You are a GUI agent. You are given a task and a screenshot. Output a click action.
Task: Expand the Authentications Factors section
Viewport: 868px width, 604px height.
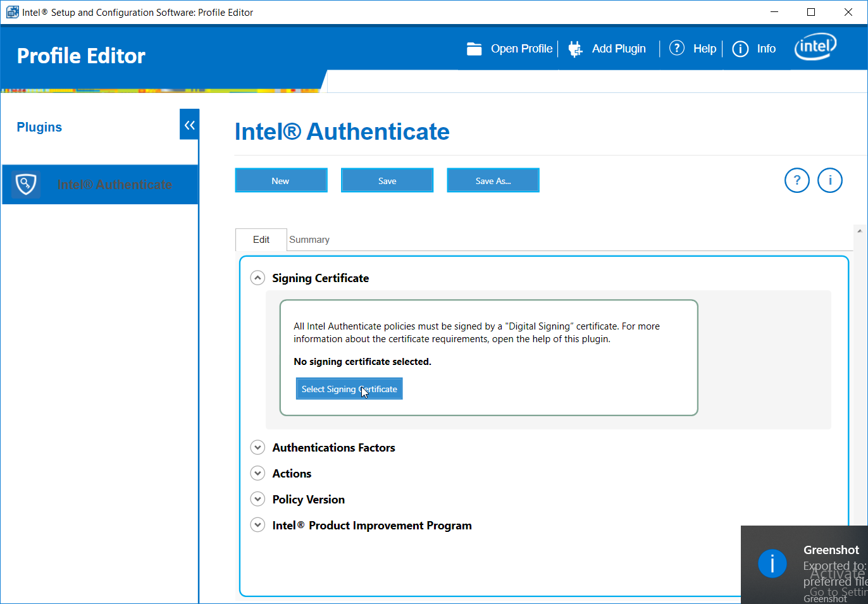(x=257, y=448)
